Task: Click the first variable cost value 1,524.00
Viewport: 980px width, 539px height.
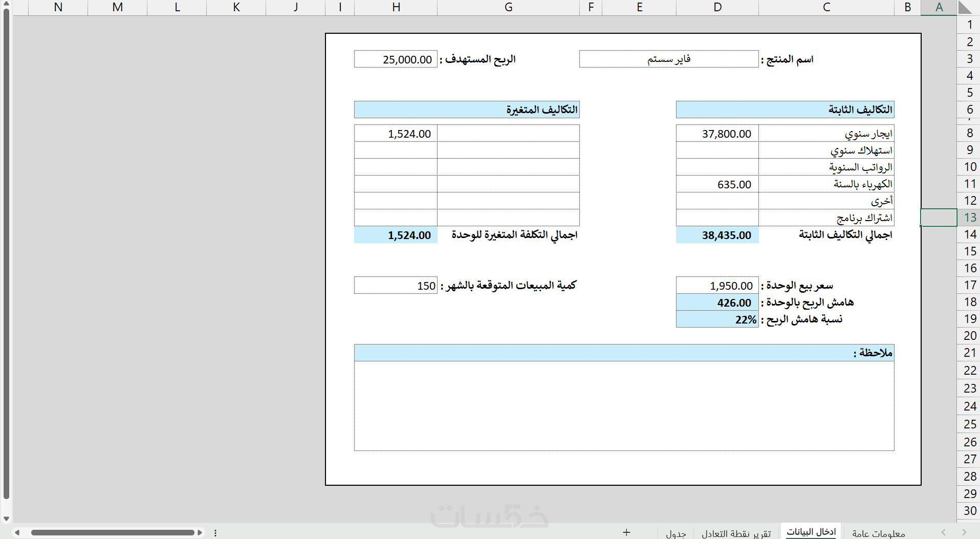Action: pyautogui.click(x=396, y=133)
